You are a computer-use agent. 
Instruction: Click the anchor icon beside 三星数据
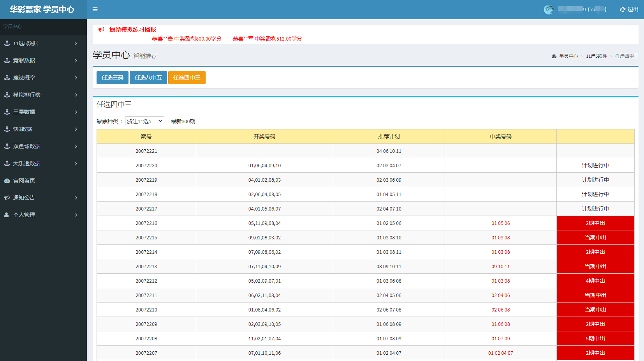coord(7,112)
